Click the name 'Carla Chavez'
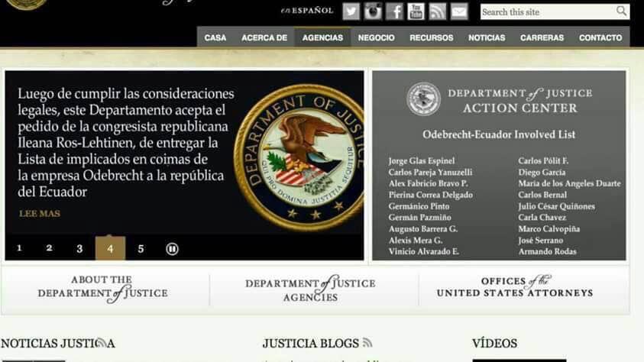 tap(542, 218)
